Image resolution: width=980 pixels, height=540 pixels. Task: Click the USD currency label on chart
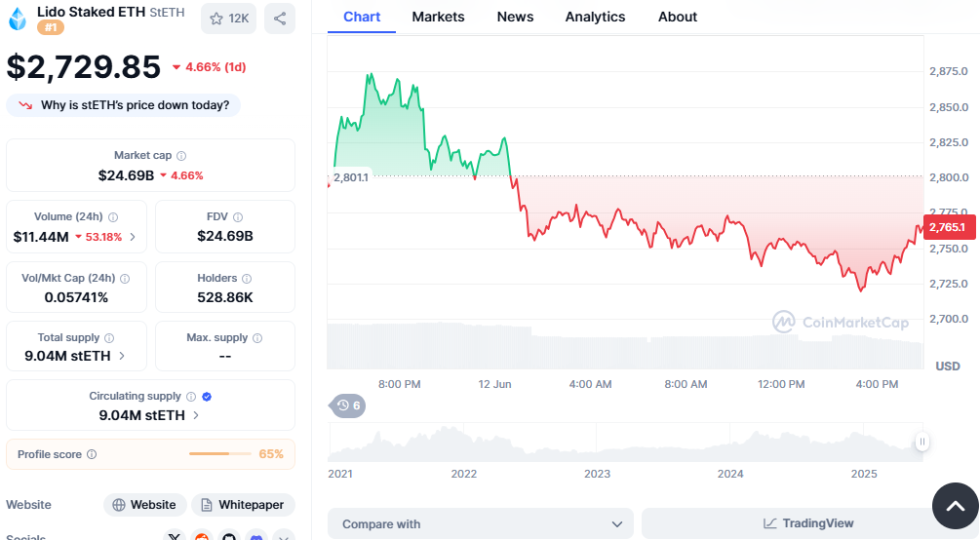pyautogui.click(x=948, y=366)
